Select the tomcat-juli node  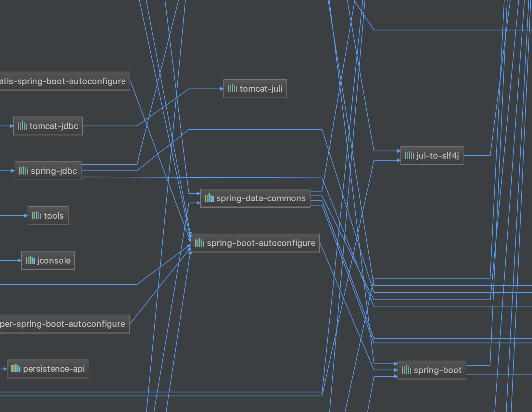(255, 89)
